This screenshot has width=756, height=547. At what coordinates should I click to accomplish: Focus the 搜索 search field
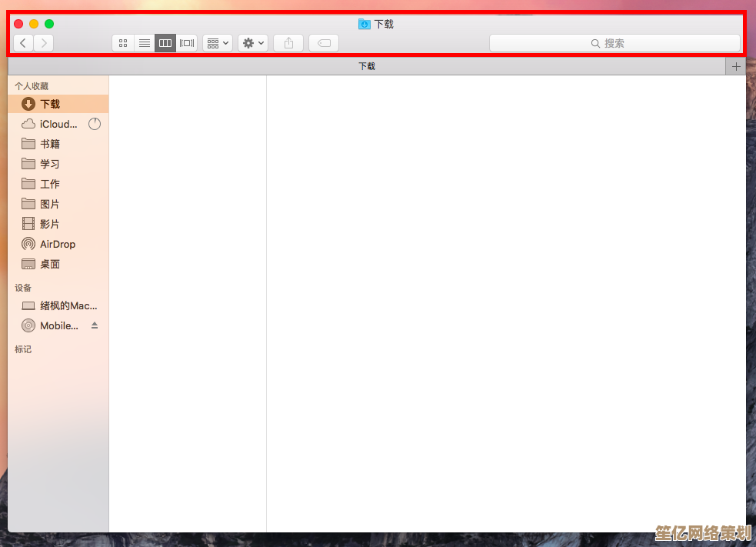tap(614, 43)
